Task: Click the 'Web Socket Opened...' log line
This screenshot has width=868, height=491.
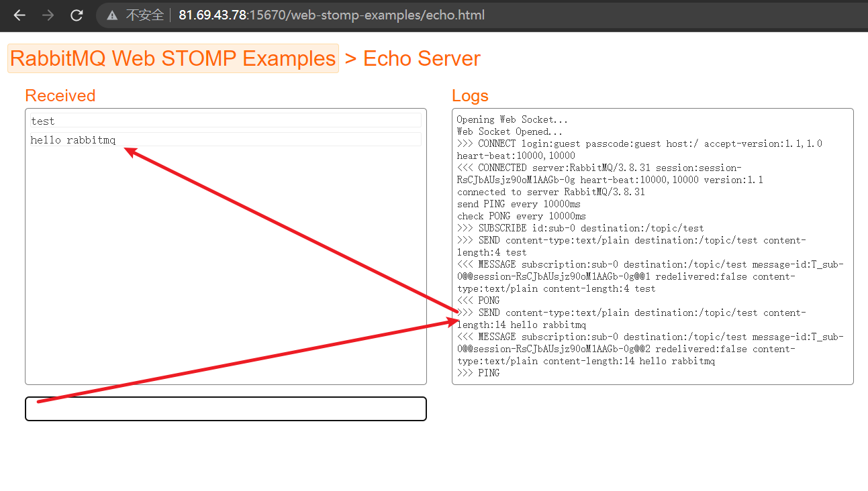Action: [510, 131]
